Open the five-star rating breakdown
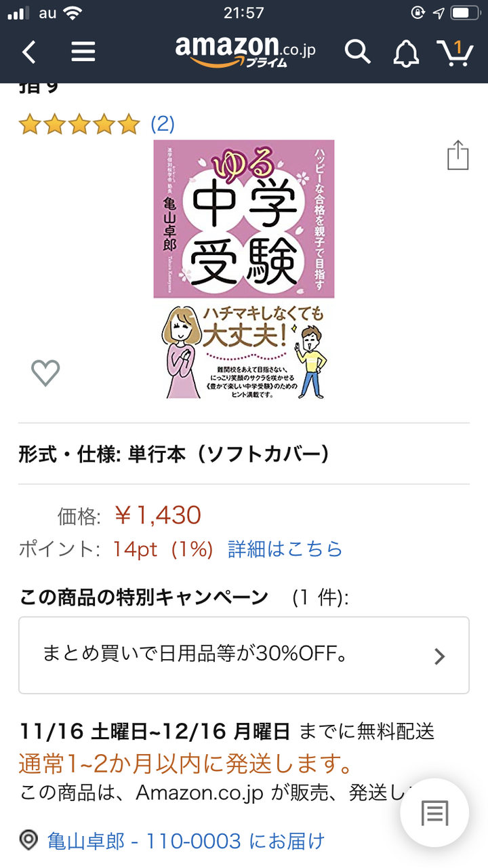 [x=79, y=124]
